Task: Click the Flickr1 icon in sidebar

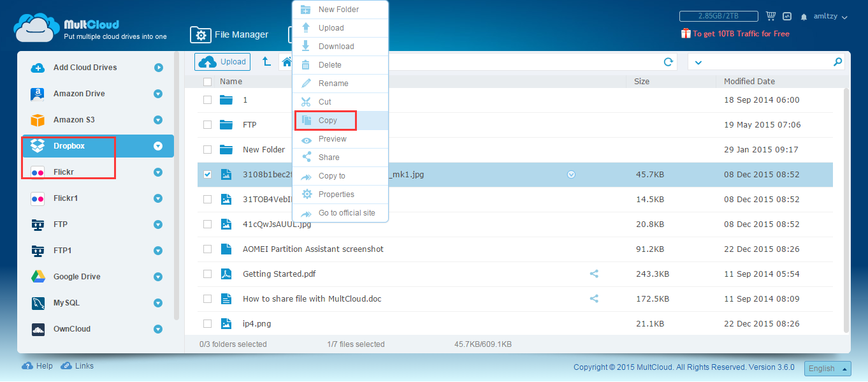Action: point(38,198)
